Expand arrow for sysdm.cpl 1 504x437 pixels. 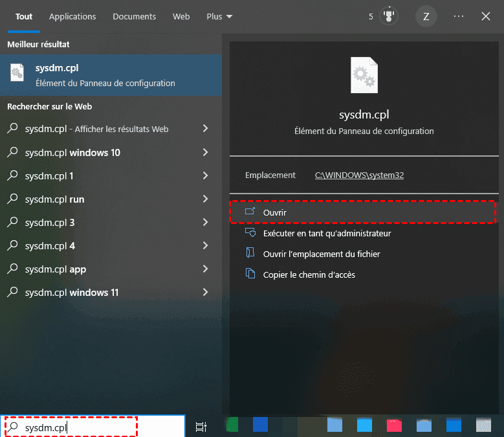pyautogui.click(x=205, y=175)
